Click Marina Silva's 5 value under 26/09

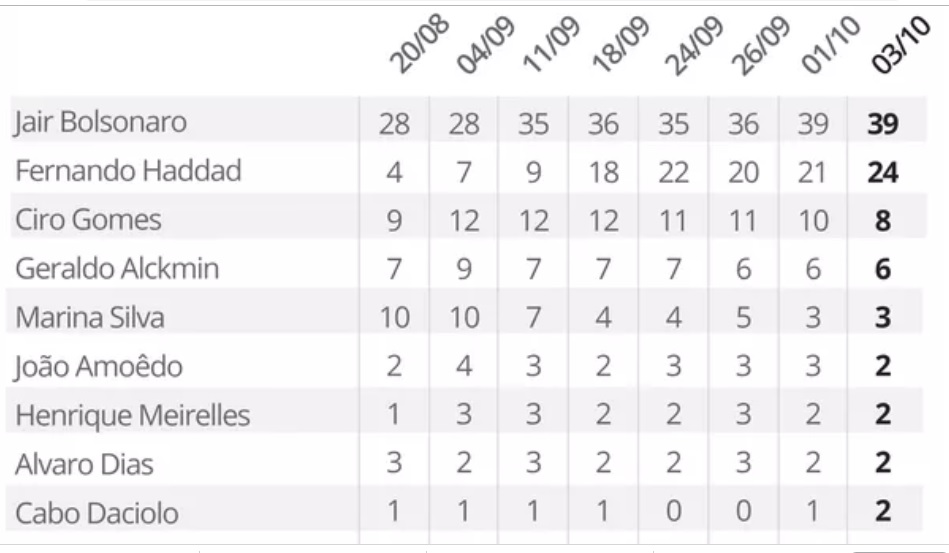(x=743, y=318)
